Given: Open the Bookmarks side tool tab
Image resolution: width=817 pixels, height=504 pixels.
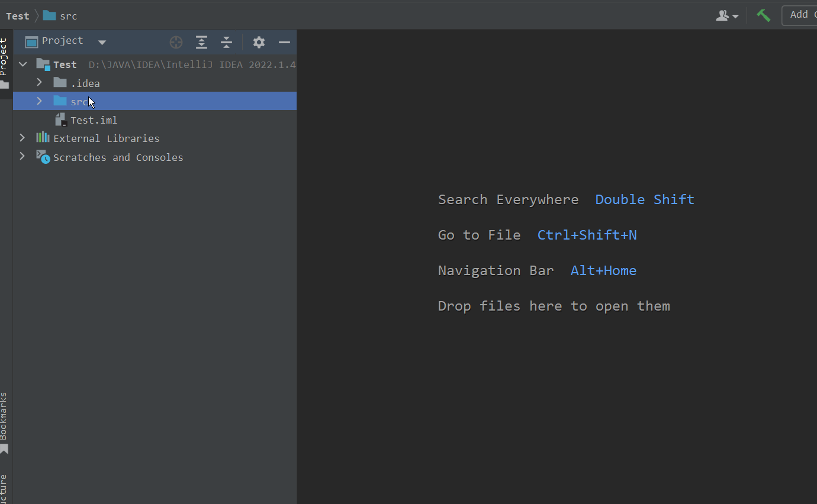Looking at the screenshot, I should (x=5, y=422).
